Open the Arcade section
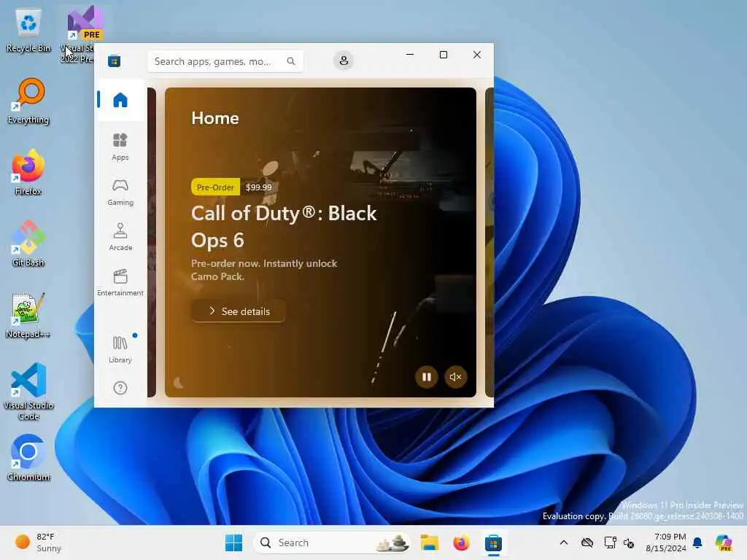Image resolution: width=747 pixels, height=560 pixels. click(120, 237)
